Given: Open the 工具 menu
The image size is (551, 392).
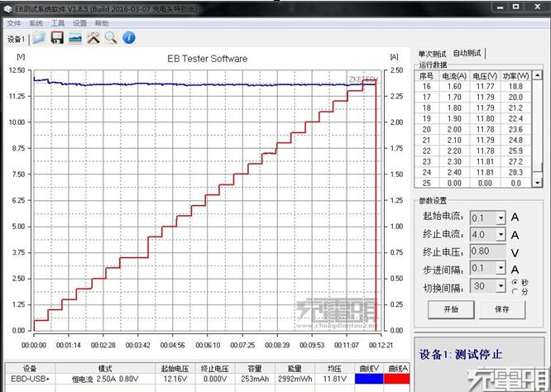Looking at the screenshot, I should tap(58, 23).
